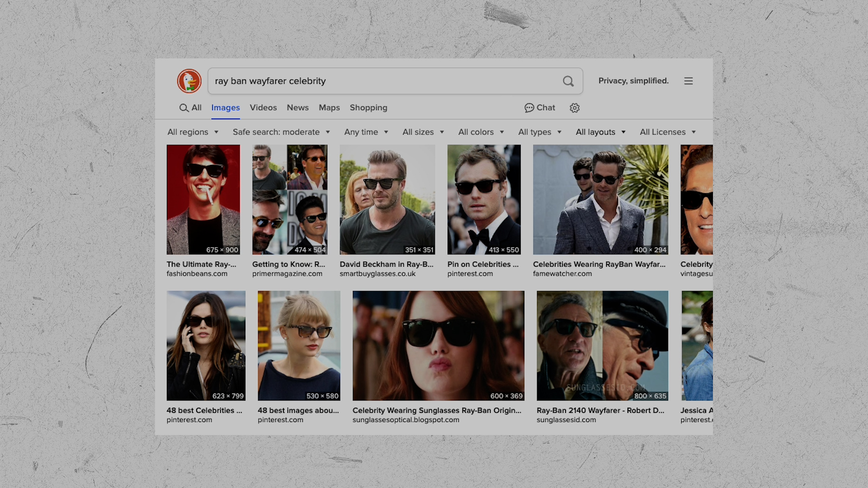The height and width of the screenshot is (488, 868).
Task: Click 'Celebrities Wearing RayBan Wayfar...' title
Action: pyautogui.click(x=599, y=264)
